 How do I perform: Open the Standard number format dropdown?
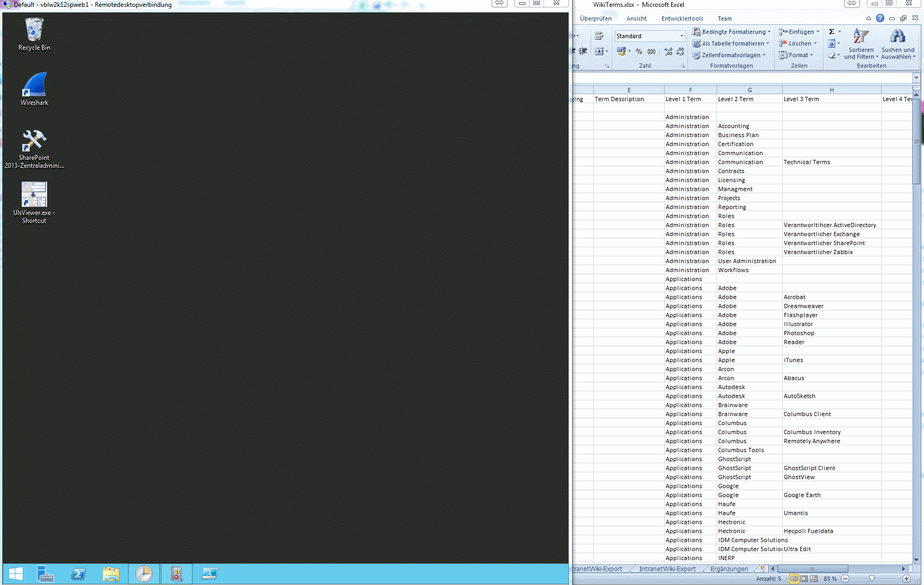pyautogui.click(x=682, y=35)
